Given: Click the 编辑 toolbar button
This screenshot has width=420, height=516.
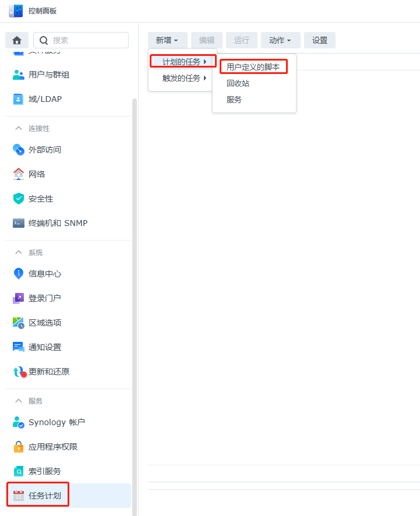Looking at the screenshot, I should 207,40.
